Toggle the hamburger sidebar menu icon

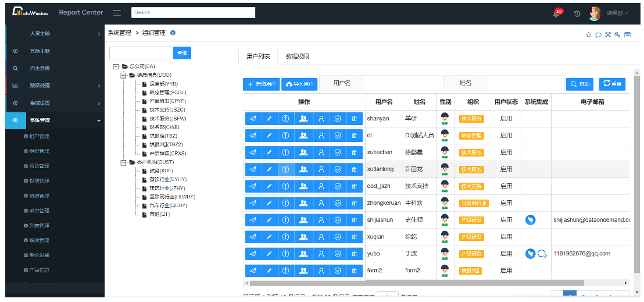[x=117, y=13]
